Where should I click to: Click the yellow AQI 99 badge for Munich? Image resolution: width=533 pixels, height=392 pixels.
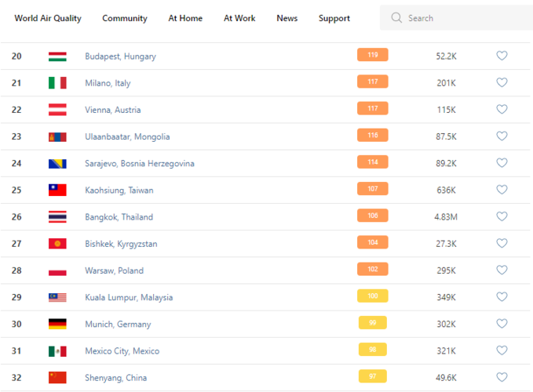[x=372, y=323]
